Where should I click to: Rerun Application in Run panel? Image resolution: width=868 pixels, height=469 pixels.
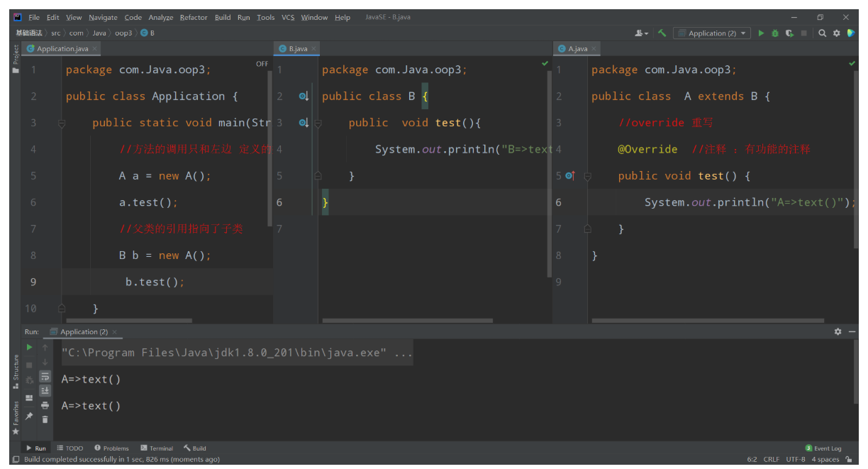pyautogui.click(x=29, y=348)
